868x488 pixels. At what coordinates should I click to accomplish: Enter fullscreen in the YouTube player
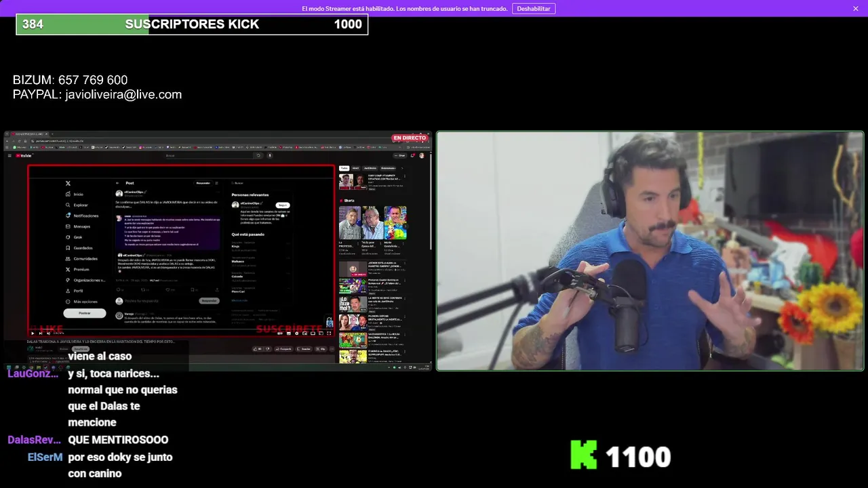pos(329,333)
